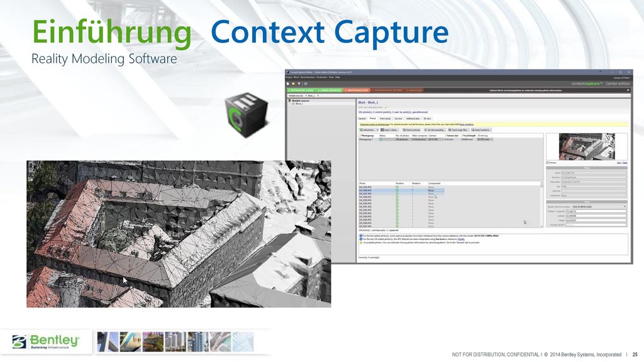Click the Focal length column header
This screenshot has width=644, height=362.
tap(468, 136)
